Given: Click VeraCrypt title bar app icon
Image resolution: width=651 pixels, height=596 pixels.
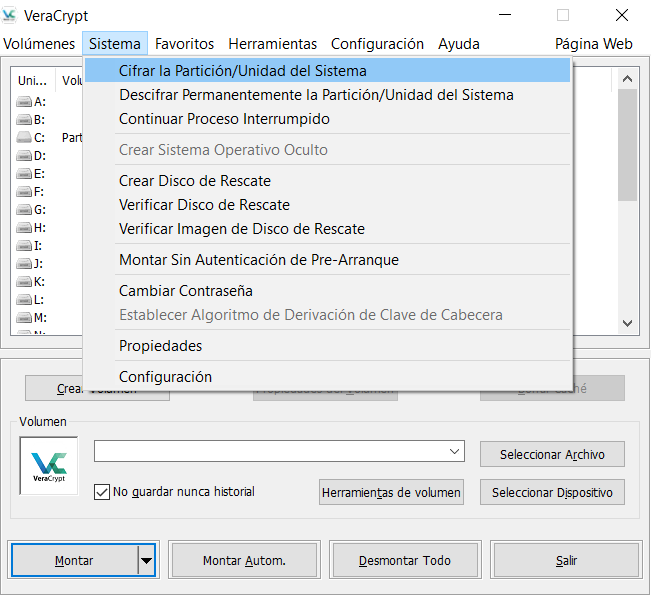Looking at the screenshot, I should coord(9,15).
